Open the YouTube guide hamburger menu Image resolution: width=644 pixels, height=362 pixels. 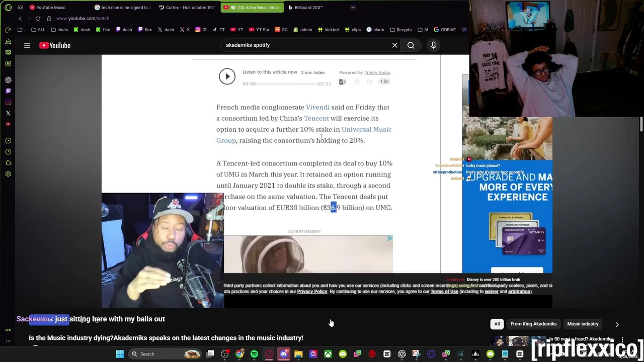click(27, 45)
